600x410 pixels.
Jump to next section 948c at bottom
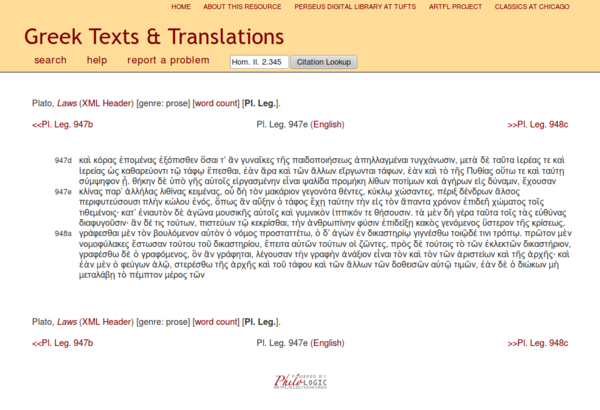(x=537, y=343)
